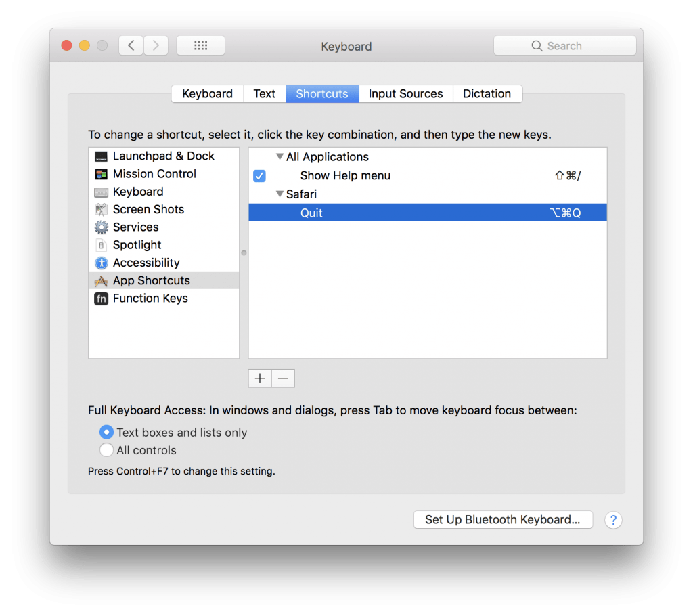This screenshot has height=616, width=693.
Task: Uncheck the Show Help menu checkbox
Action: coord(259,176)
